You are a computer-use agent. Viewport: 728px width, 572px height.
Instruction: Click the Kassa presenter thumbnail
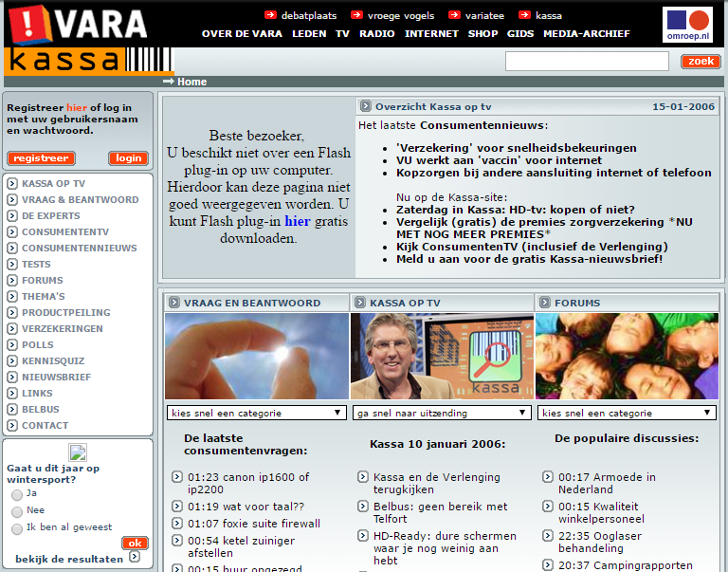442,356
